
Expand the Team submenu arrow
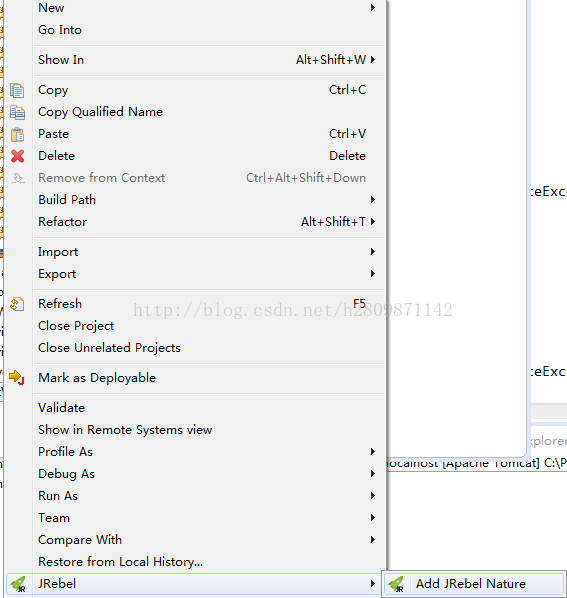pos(373,518)
